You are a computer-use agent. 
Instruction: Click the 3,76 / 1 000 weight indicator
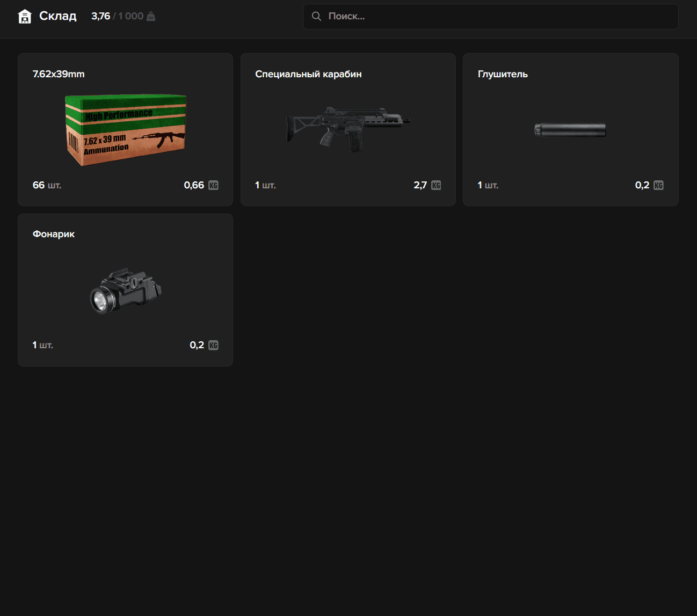coord(117,16)
